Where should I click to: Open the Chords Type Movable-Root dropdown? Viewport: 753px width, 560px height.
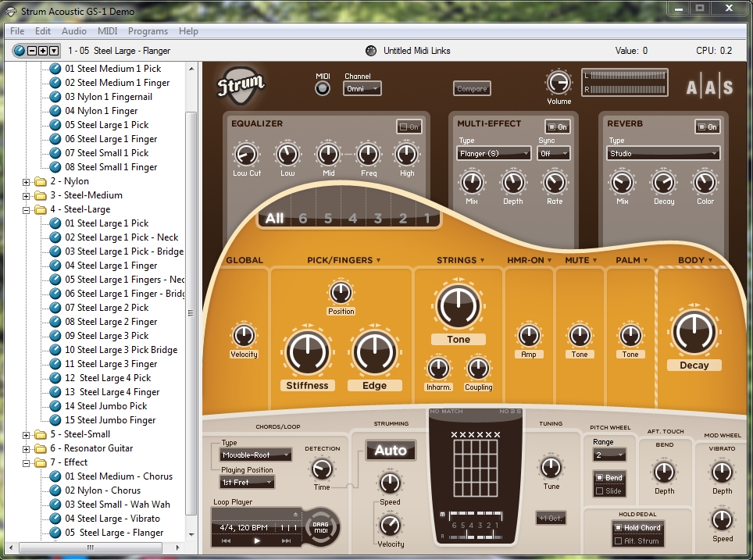point(256,455)
